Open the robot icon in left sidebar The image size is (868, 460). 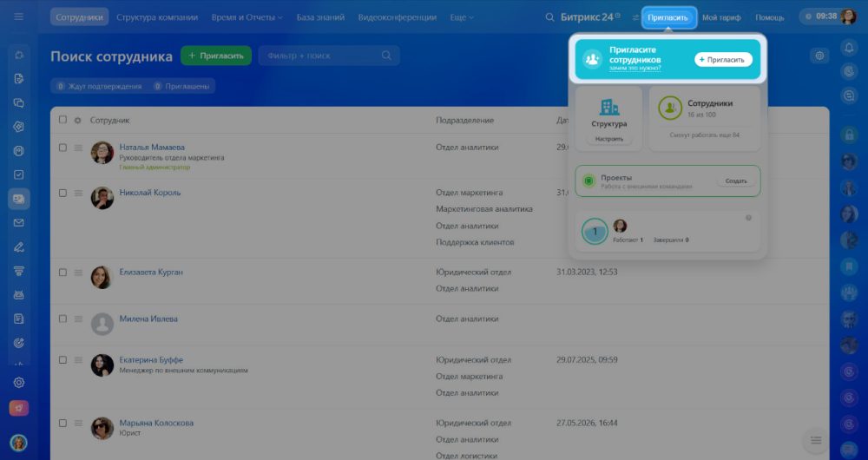pos(19,295)
